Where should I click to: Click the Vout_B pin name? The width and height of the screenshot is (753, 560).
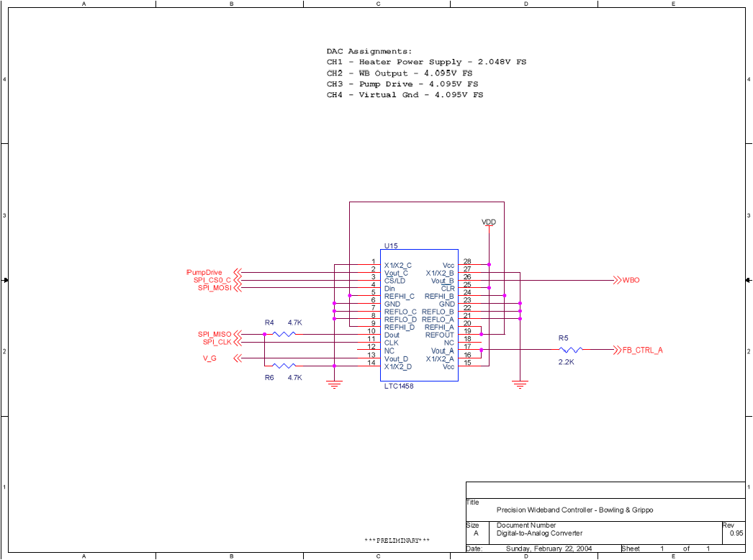(x=442, y=281)
